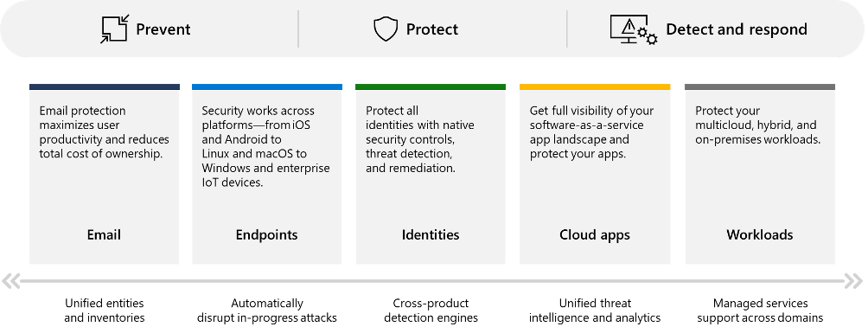
Task: Open the Email card
Action: coord(104,174)
